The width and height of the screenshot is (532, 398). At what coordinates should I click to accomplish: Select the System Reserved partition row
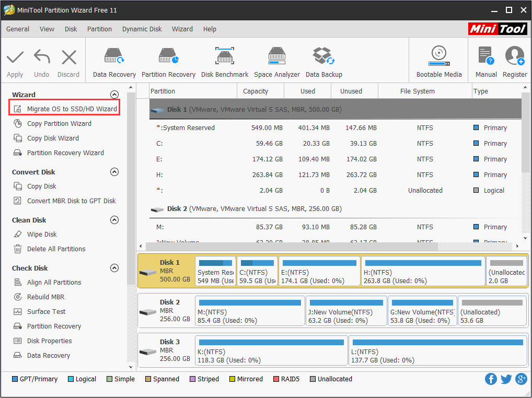click(x=335, y=128)
